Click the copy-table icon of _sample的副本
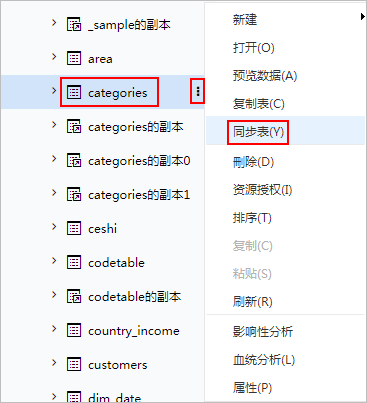367x403 pixels. (74, 24)
